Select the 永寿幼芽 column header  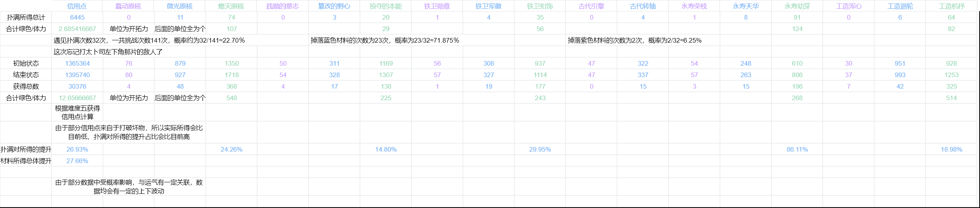[x=797, y=6]
